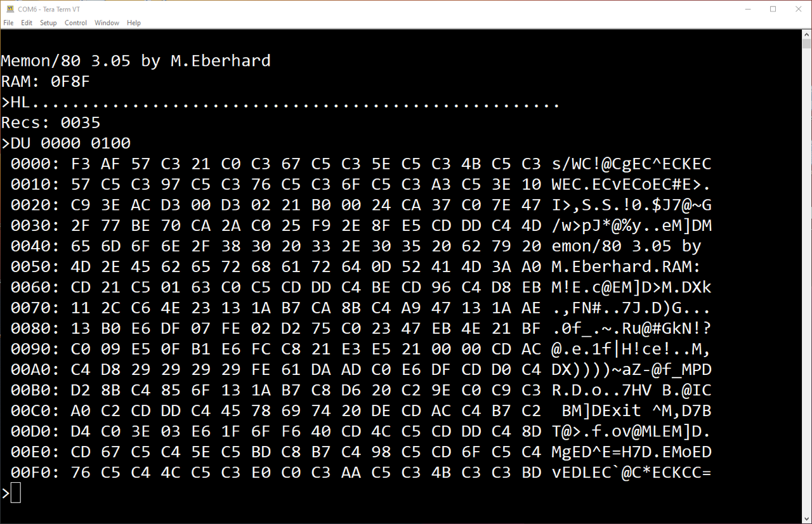Open the Setup menu

point(48,23)
